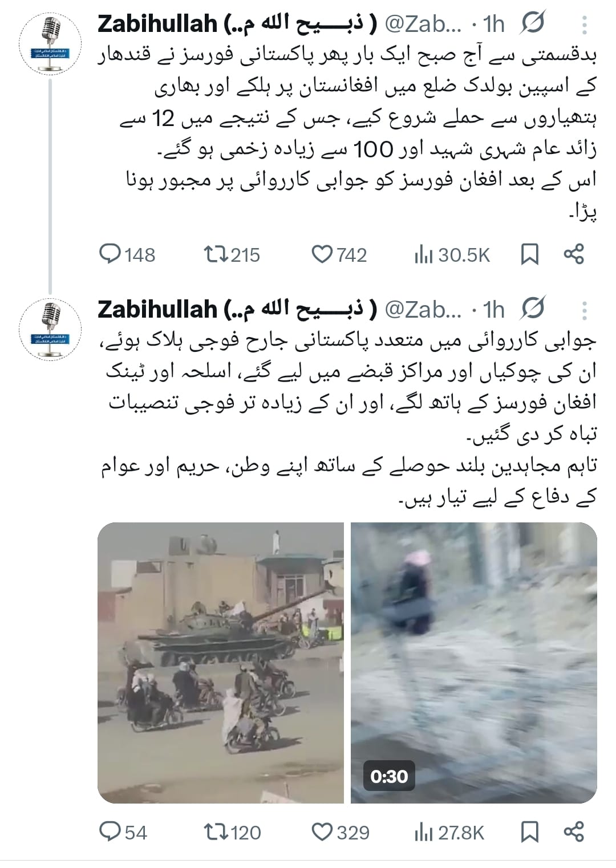Open the tank and motorcycles image
Viewport: 616px width, 868px height.
click(x=221, y=663)
